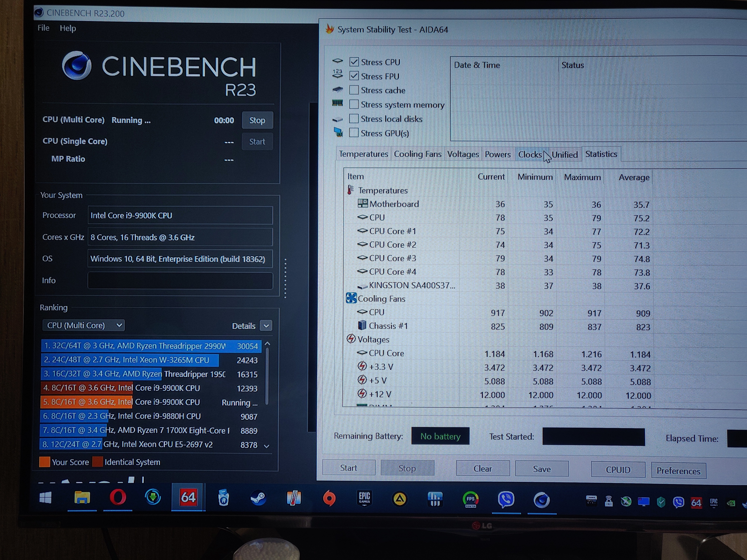Open Epic Games launcher taskbar icon
The height and width of the screenshot is (560, 747).
tap(364, 499)
